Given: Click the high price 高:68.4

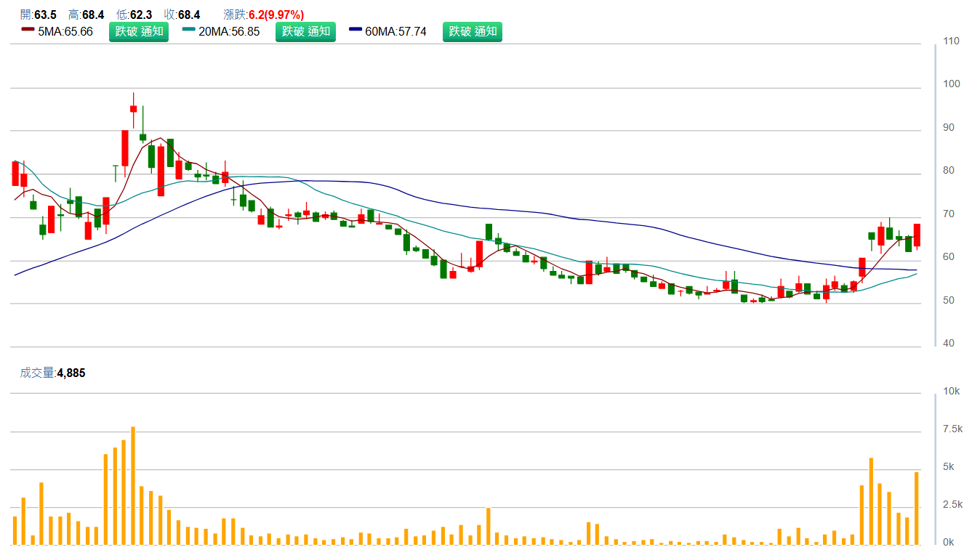Looking at the screenshot, I should 86,15.
